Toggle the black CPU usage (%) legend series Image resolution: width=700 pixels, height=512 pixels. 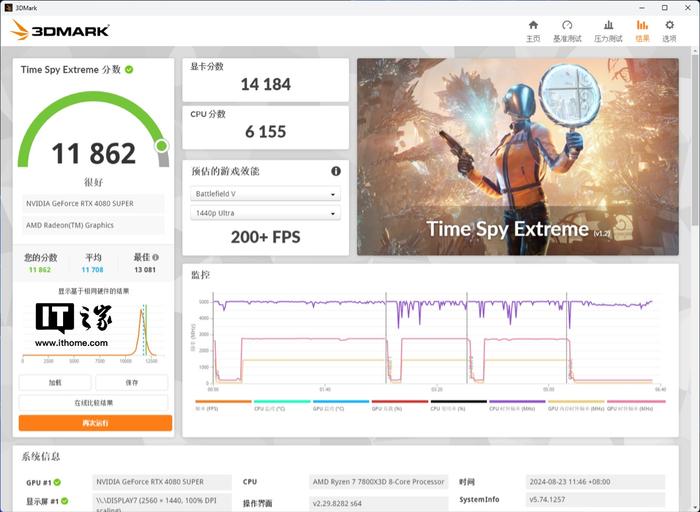pyautogui.click(x=458, y=405)
